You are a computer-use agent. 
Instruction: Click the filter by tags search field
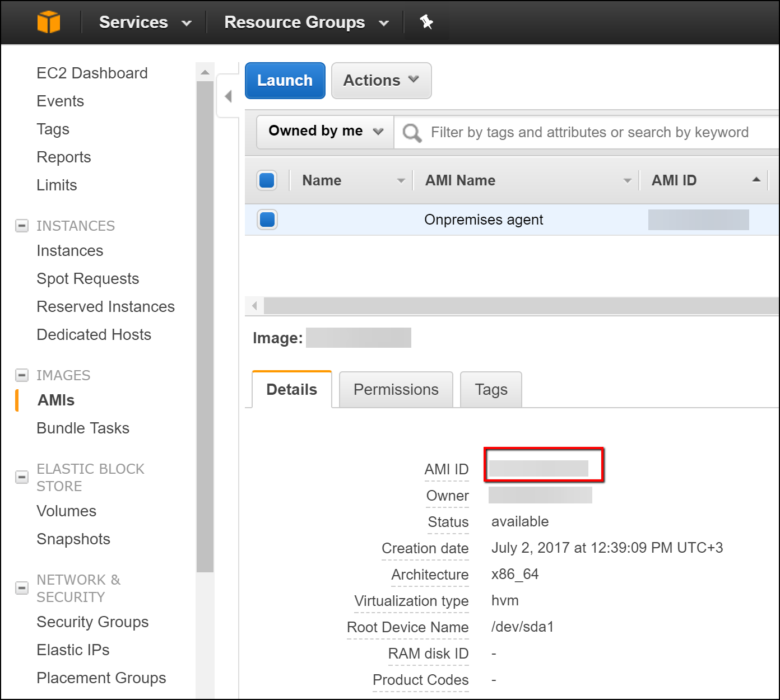(x=589, y=133)
